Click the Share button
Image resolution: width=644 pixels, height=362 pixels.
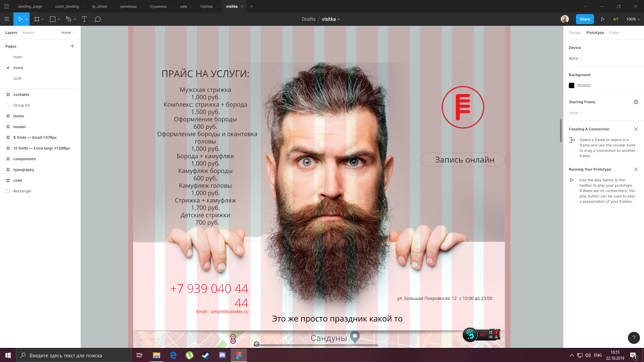tap(585, 19)
